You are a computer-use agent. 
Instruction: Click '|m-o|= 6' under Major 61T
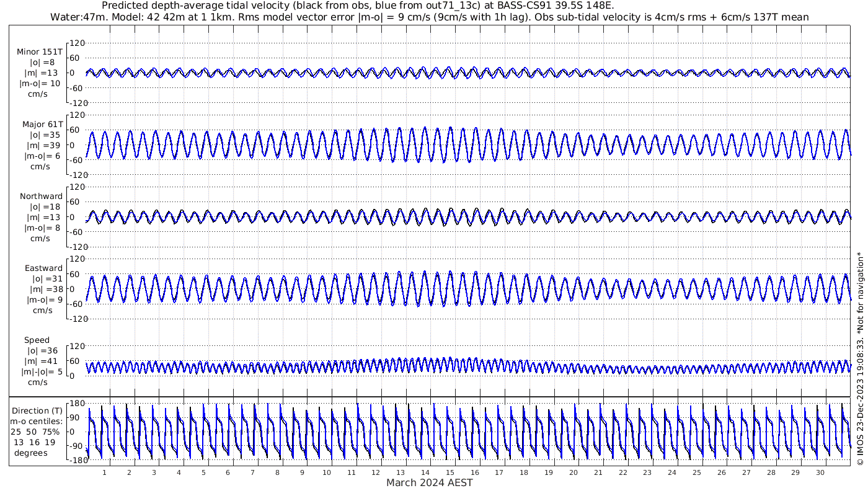[x=42, y=156]
